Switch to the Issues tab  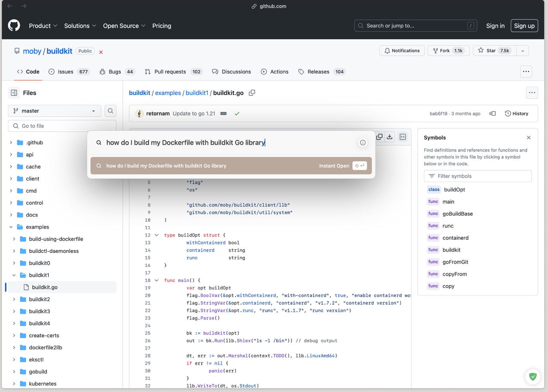tap(69, 71)
